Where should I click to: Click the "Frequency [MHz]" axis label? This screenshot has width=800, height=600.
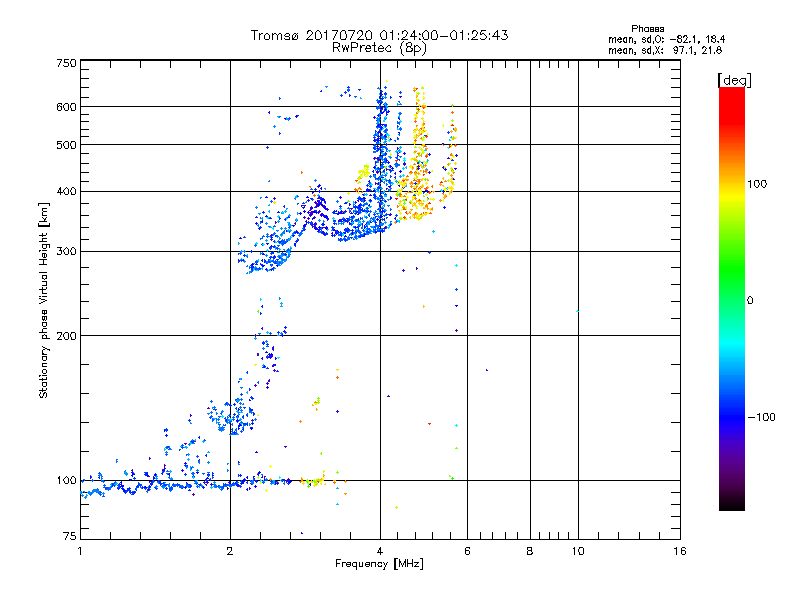click(x=379, y=564)
